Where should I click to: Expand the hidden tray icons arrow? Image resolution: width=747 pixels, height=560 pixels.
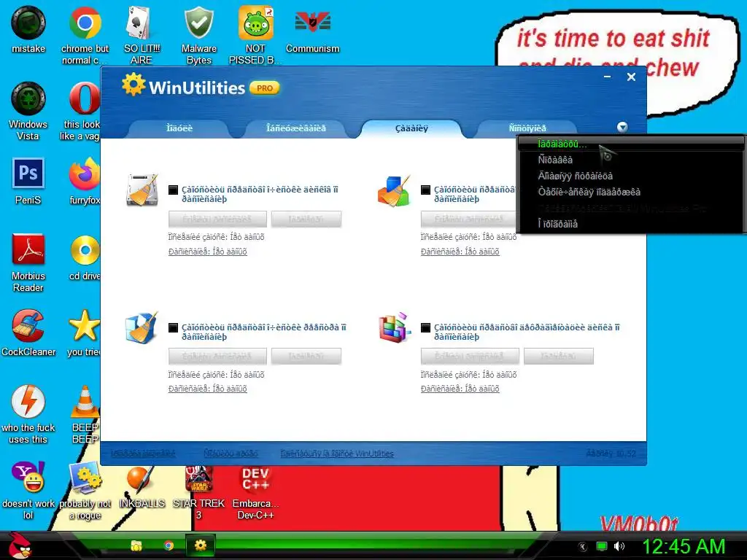583,547
